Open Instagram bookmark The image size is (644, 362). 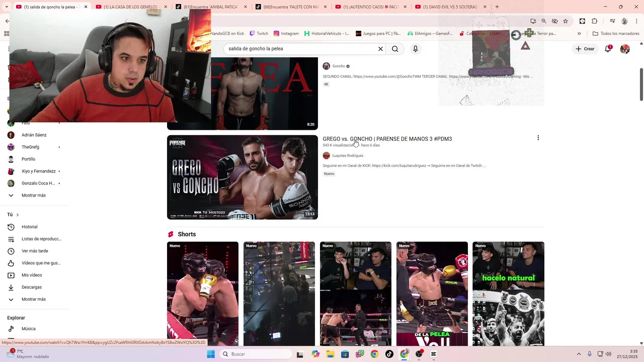[x=286, y=34]
